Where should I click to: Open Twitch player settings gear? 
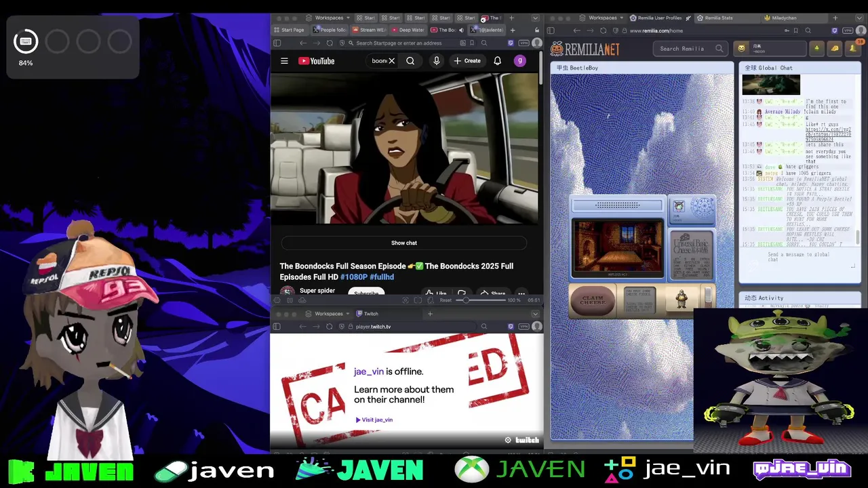tap(508, 440)
